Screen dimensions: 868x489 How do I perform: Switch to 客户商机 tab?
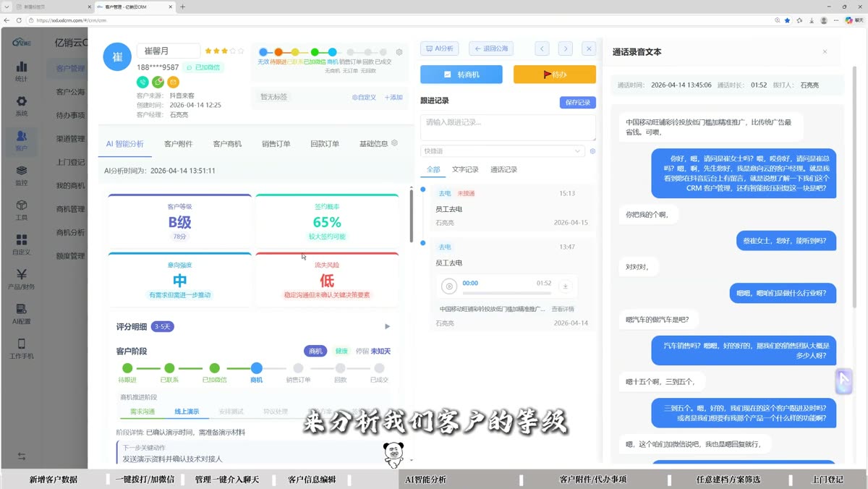[x=227, y=144]
